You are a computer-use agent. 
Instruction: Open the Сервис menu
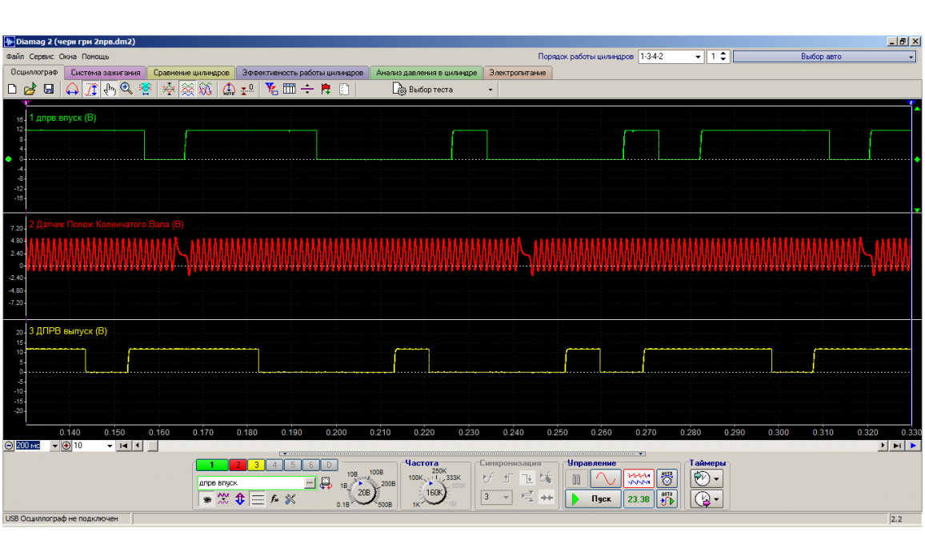point(42,57)
